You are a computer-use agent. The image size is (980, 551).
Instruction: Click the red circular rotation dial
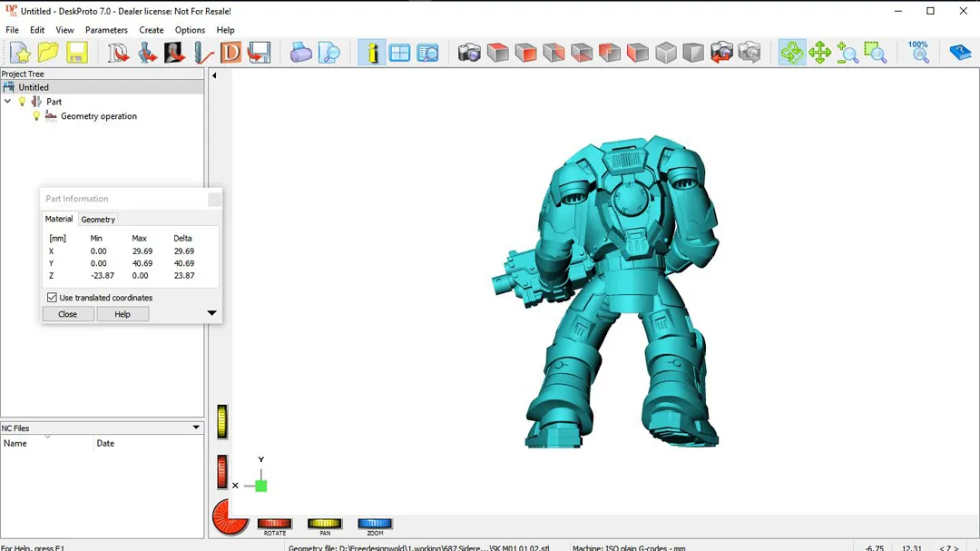pyautogui.click(x=230, y=517)
